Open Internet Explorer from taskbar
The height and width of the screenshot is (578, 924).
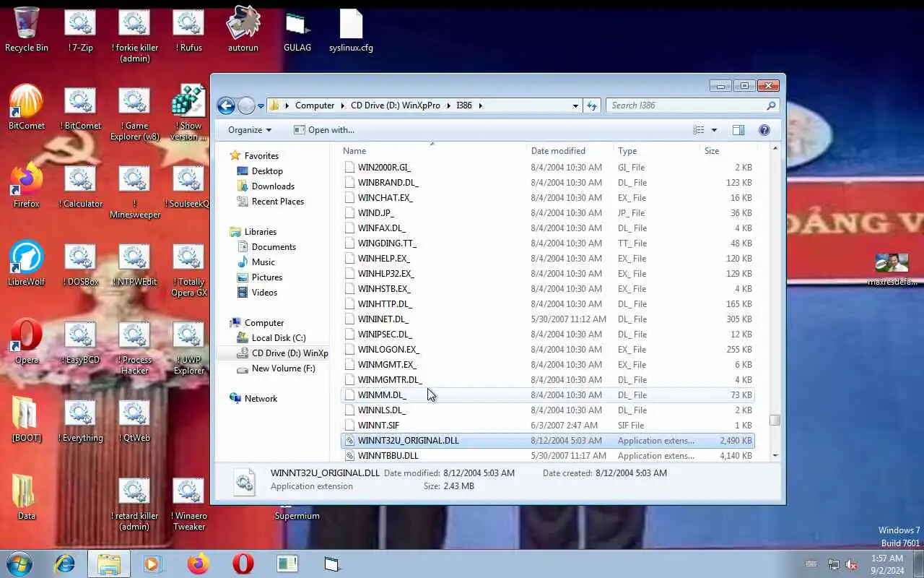65,564
